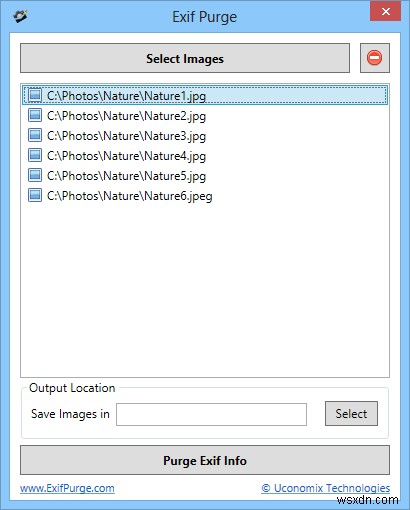Click the image file icon beside Nature5.jpg
Viewport: 410px width, 510px height.
tap(35, 175)
